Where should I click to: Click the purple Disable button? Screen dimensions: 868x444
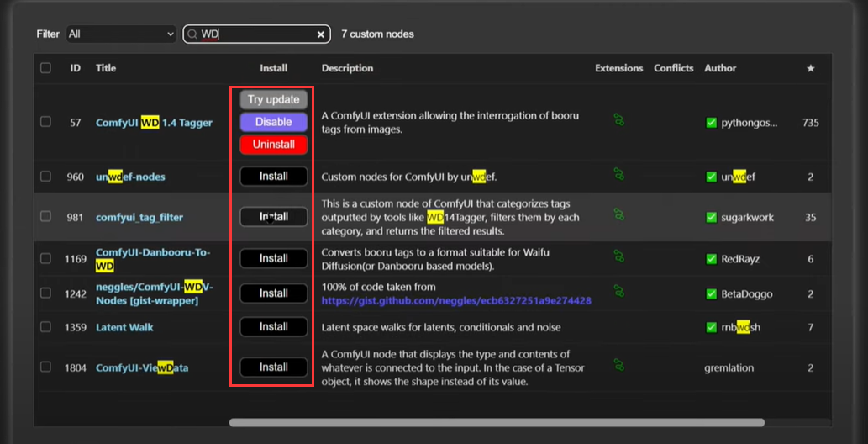coord(273,122)
